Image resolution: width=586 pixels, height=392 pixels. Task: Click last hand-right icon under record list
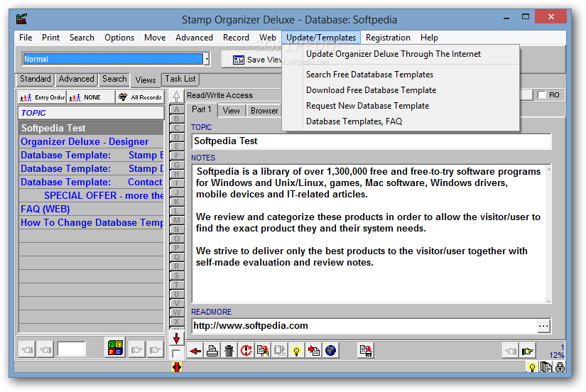[x=155, y=350]
